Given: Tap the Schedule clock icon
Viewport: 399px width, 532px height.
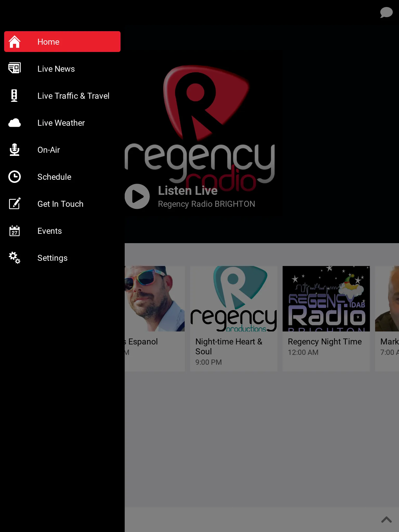Looking at the screenshot, I should tap(15, 177).
